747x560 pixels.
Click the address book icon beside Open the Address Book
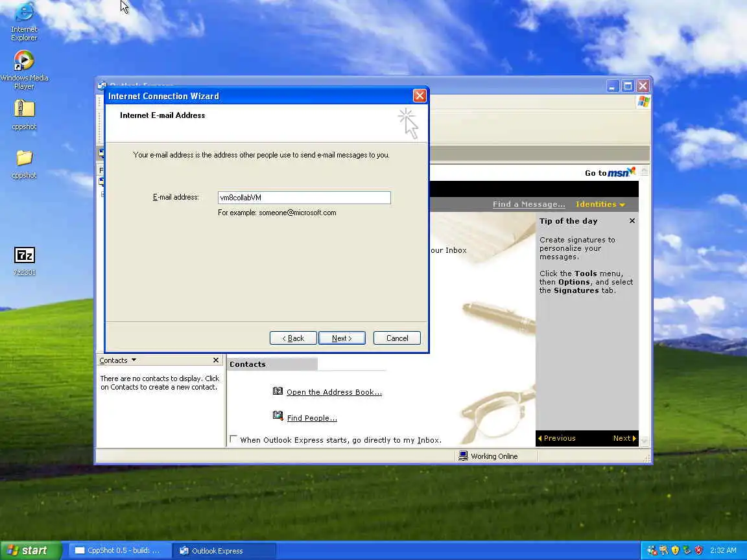point(278,391)
